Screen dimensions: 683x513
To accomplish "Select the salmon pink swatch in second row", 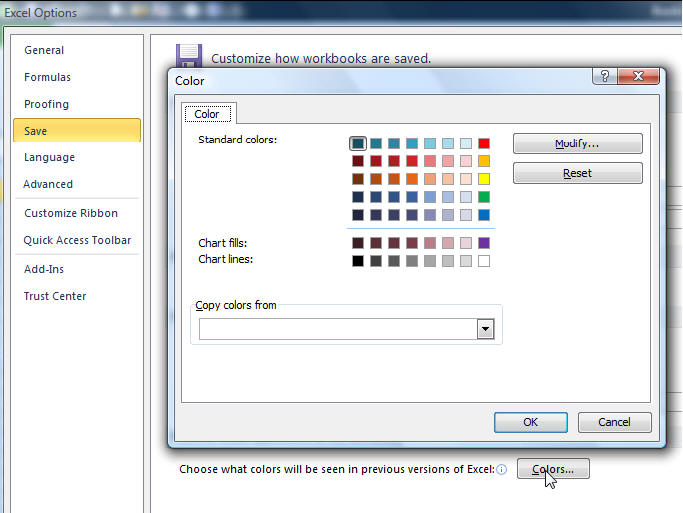I will pos(430,161).
